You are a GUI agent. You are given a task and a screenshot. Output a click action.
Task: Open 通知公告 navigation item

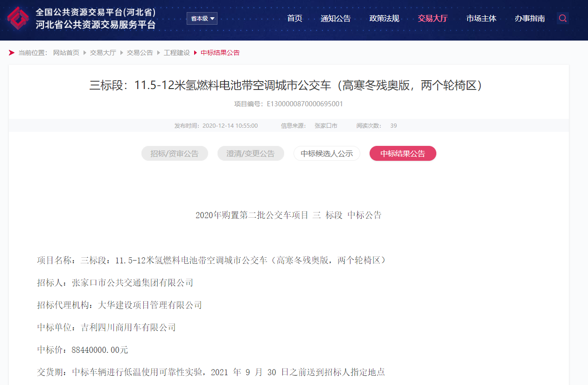(336, 18)
